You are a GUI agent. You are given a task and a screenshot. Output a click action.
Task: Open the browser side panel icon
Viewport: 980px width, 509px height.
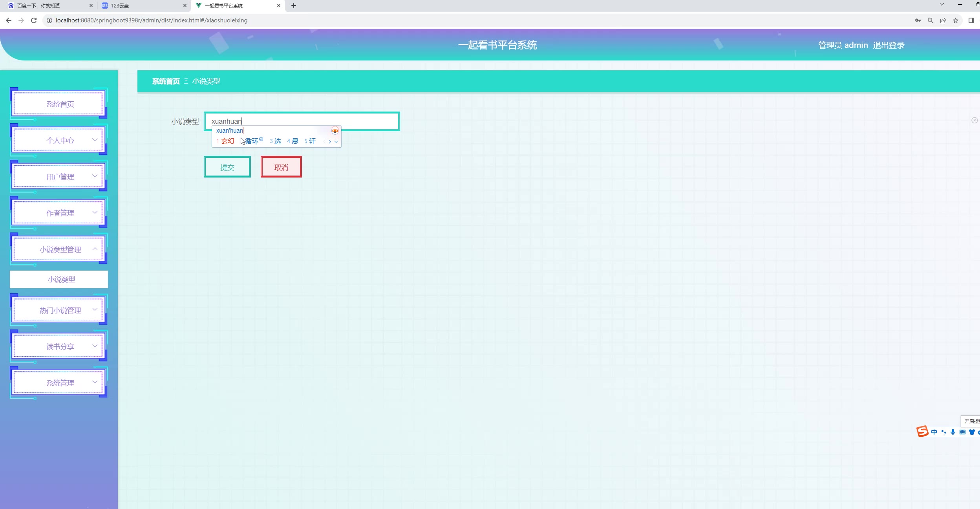point(971,20)
